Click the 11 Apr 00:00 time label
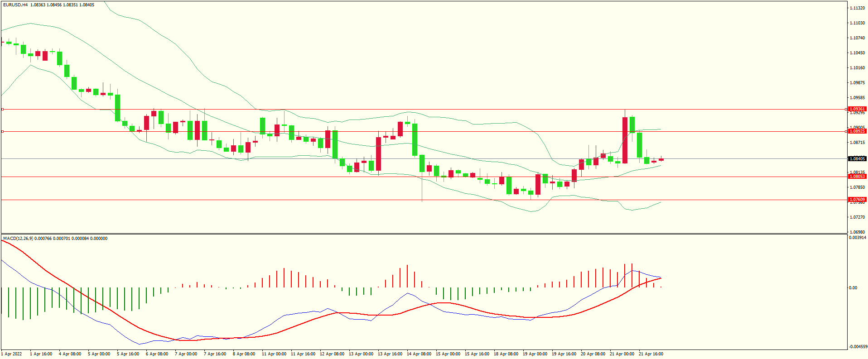The width and height of the screenshot is (868, 359). click(274, 354)
